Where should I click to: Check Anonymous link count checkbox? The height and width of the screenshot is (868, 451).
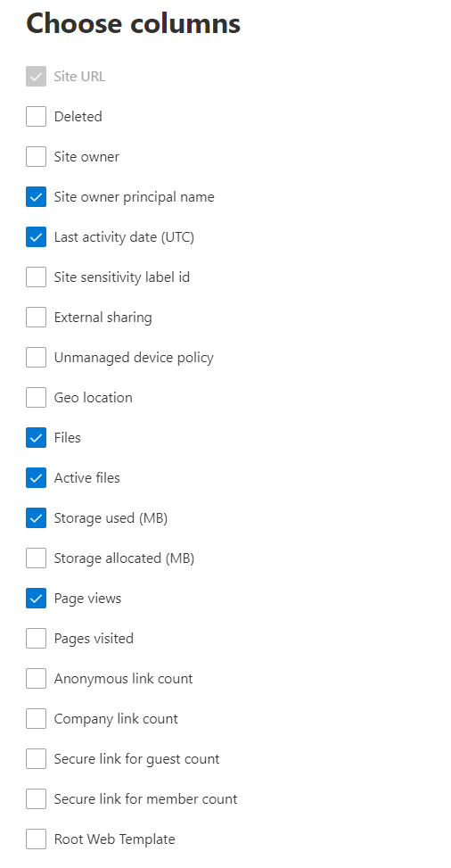coord(36,678)
